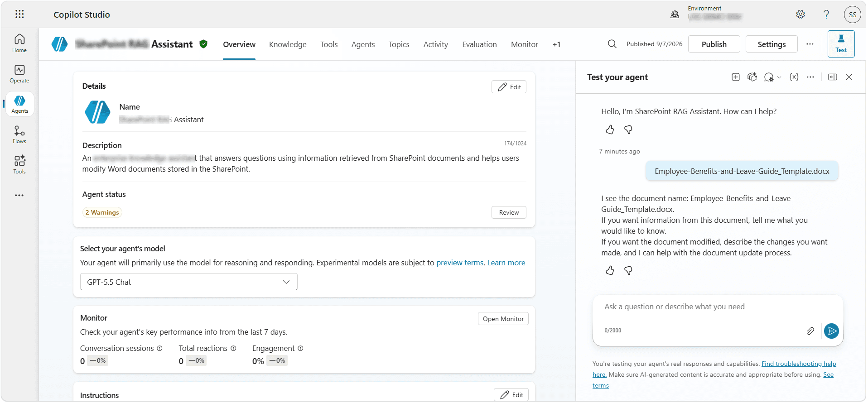Screen dimensions: 868x403
Task: Open the Activity tab
Action: [435, 44]
